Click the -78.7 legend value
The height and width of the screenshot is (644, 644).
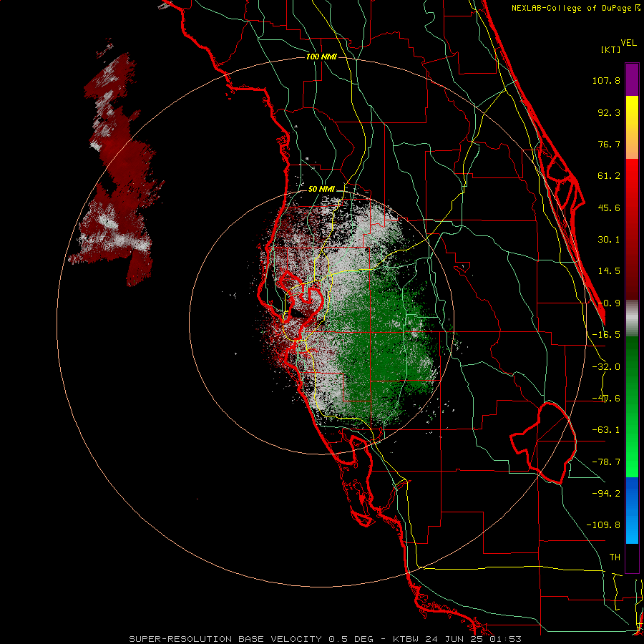[606, 462]
